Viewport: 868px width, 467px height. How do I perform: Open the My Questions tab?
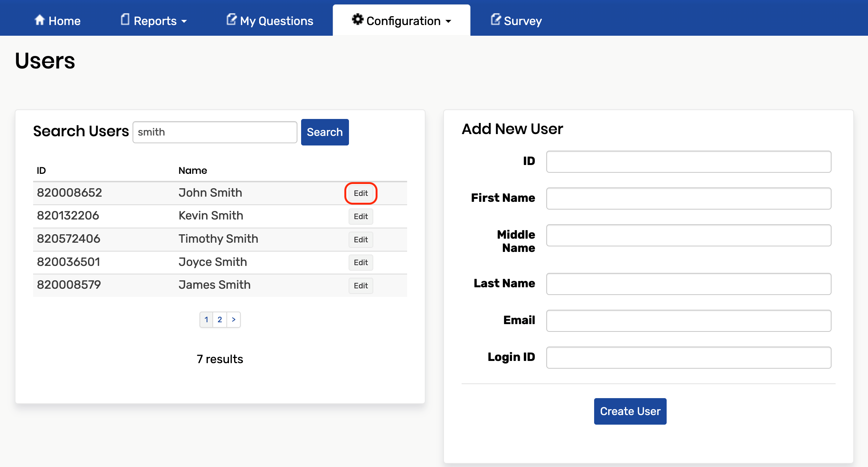(276, 21)
